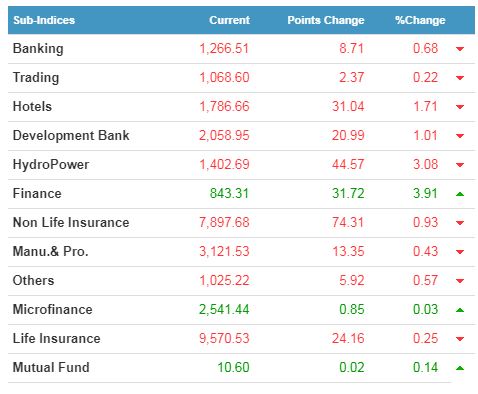478x394 pixels.
Task: Open the Development Bank sub-index
Action: pyautogui.click(x=71, y=135)
